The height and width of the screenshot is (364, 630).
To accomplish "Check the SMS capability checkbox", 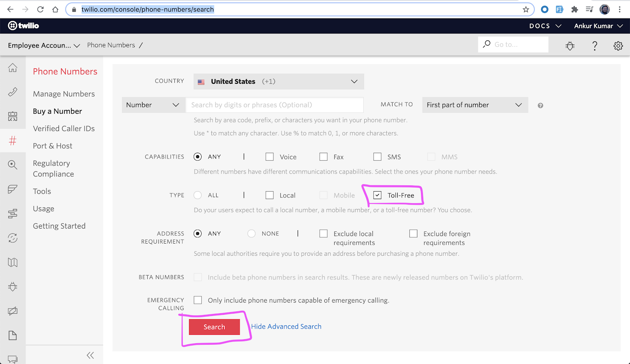I will (377, 157).
